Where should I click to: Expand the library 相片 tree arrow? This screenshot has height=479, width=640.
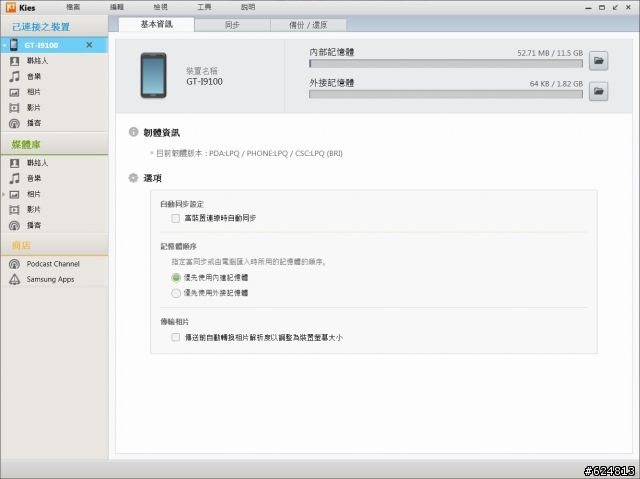[4, 195]
